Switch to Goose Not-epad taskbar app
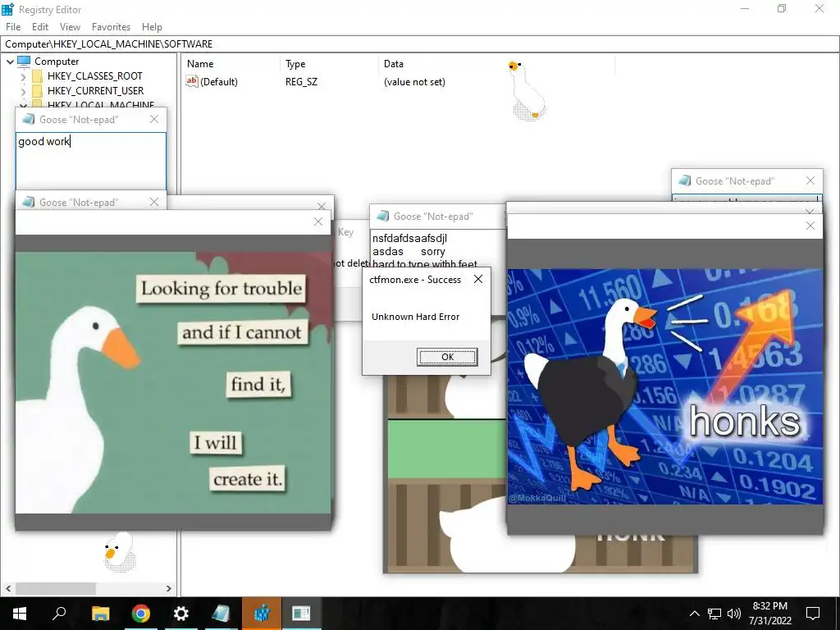The image size is (840, 630). [x=221, y=614]
